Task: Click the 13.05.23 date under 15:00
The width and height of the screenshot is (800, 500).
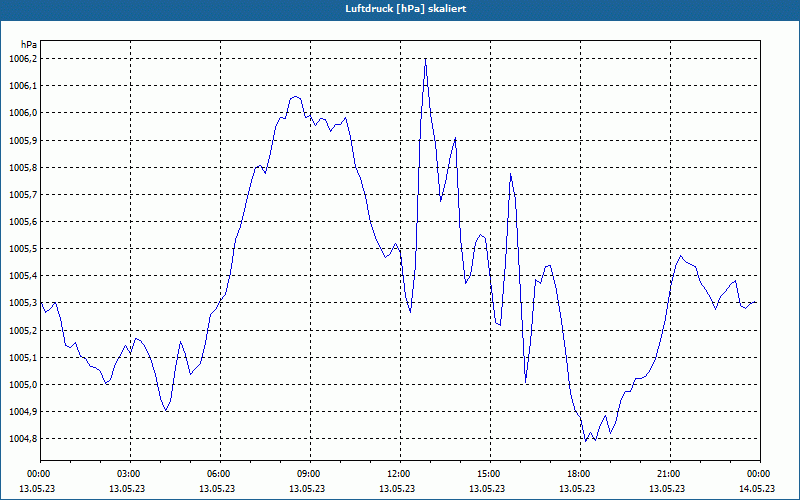Action: (487, 488)
